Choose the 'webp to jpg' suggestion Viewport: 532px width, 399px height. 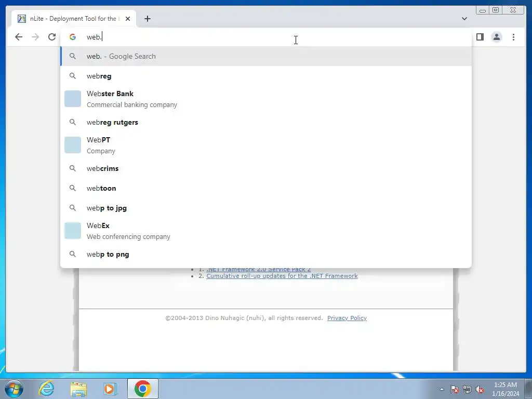(266, 208)
